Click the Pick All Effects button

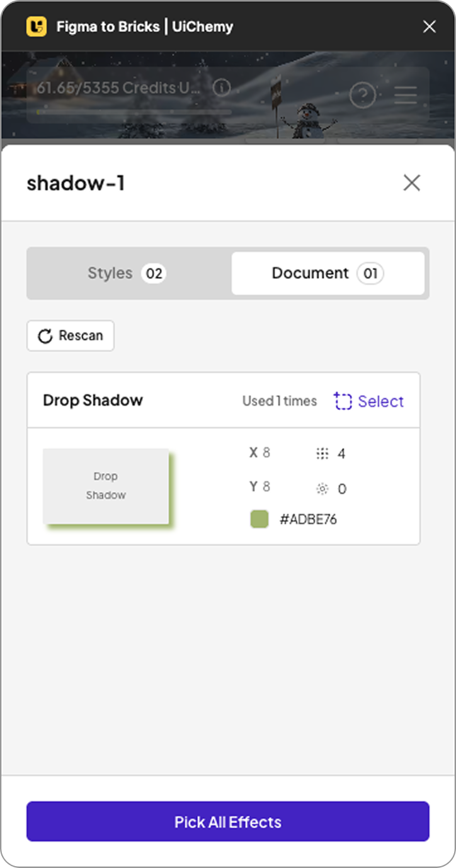[x=228, y=821]
